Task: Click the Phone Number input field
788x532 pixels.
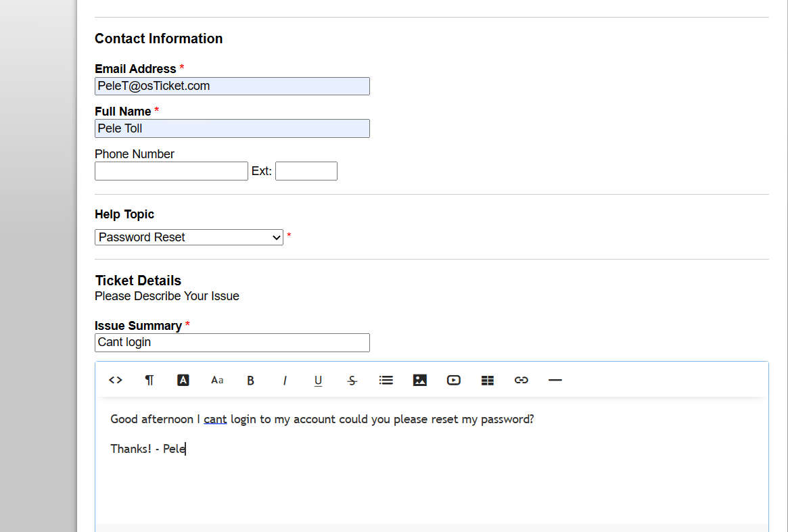Action: click(171, 170)
